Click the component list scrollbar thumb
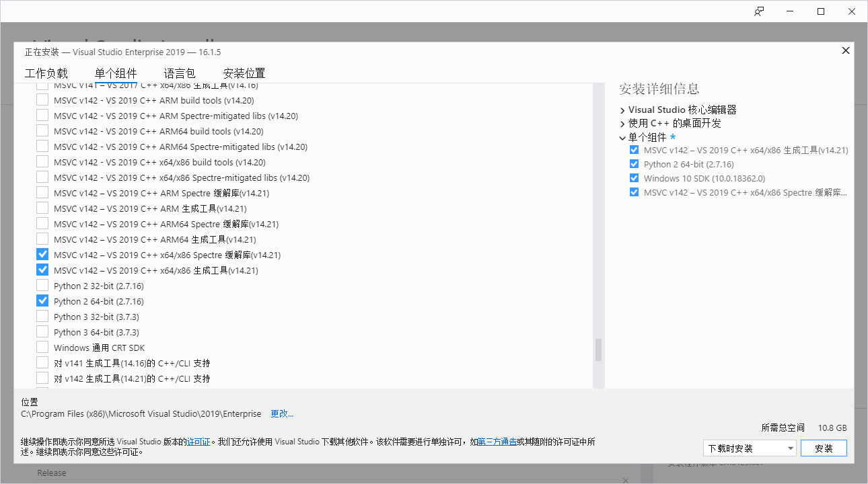Image resolution: width=868 pixels, height=484 pixels. pos(598,350)
